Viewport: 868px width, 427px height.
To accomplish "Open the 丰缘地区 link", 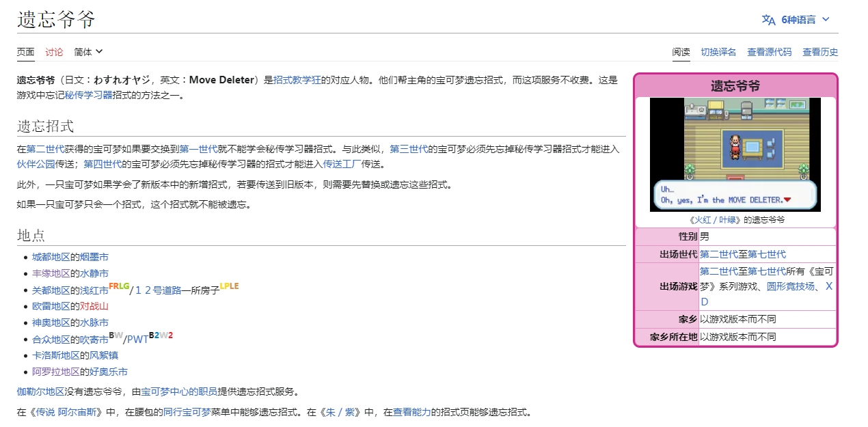I will (51, 273).
